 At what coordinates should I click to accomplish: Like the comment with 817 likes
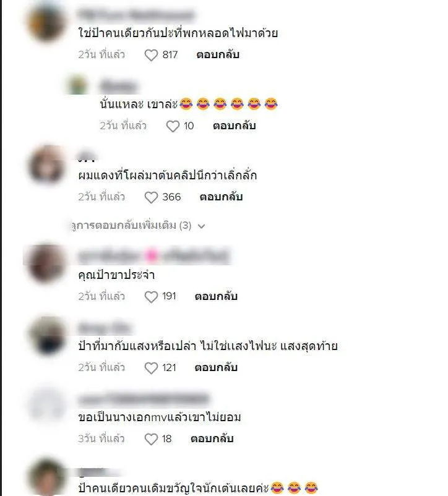click(151, 55)
